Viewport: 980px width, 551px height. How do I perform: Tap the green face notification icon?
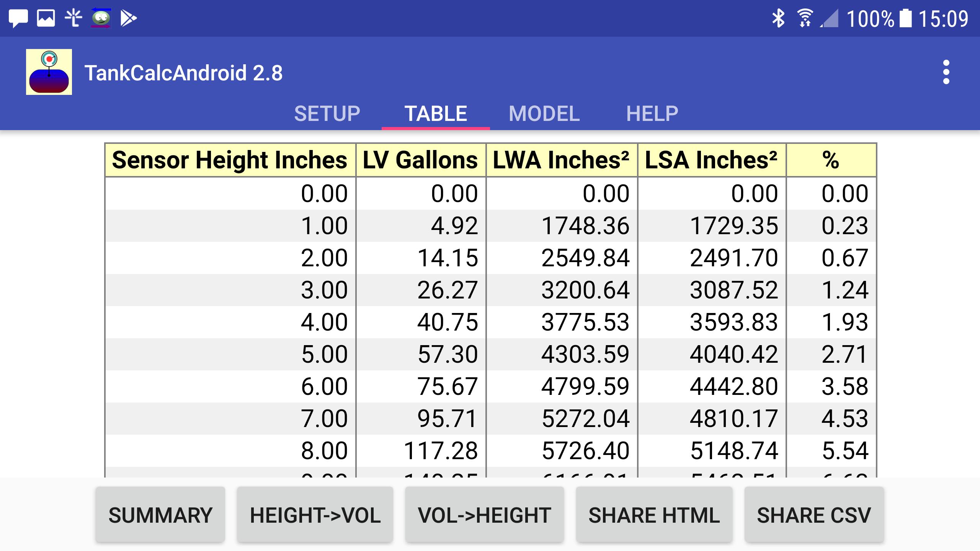click(101, 18)
